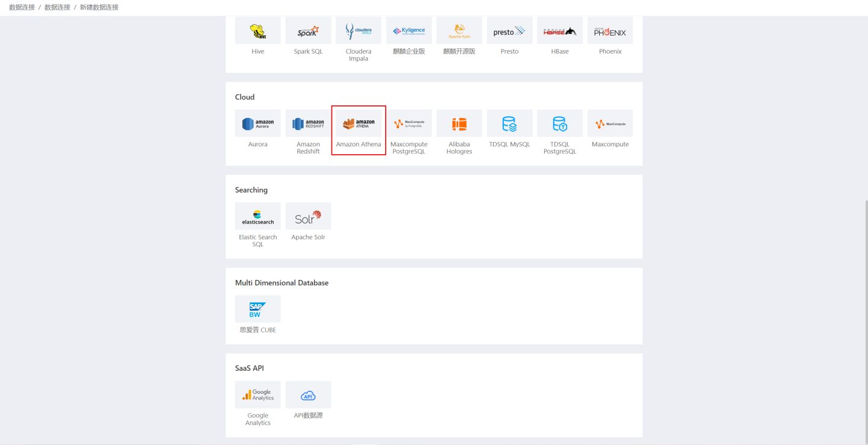Select the HBase connector icon
Screen dimensions: 868x445
[560, 31]
